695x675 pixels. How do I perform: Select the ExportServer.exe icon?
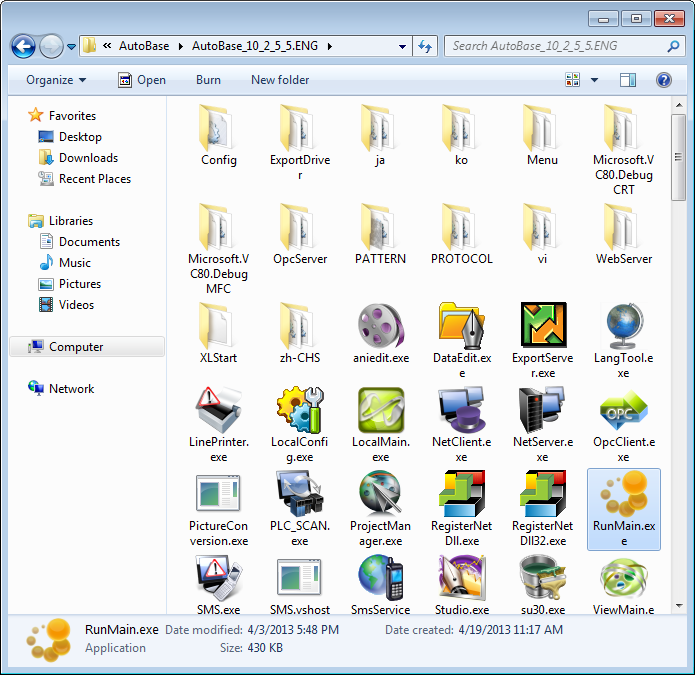click(543, 325)
